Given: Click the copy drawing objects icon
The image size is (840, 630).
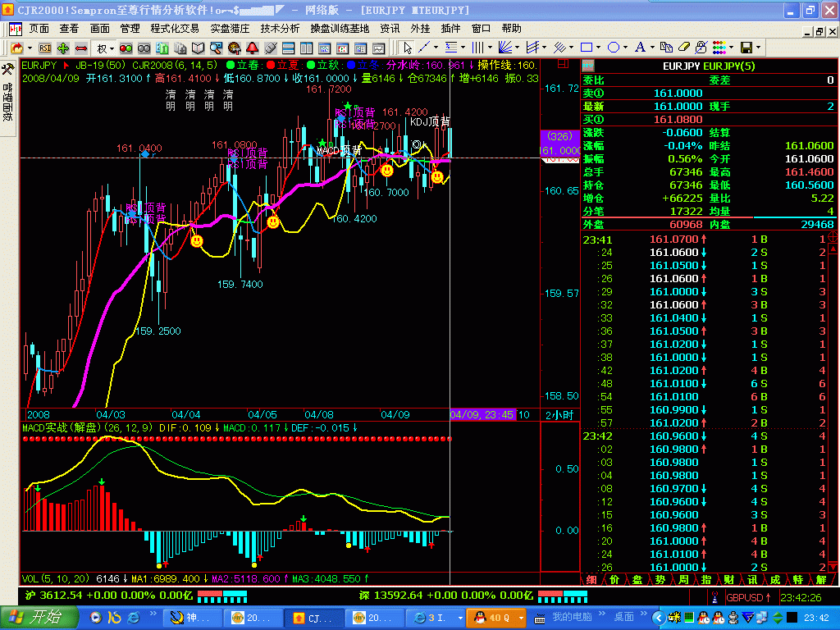Looking at the screenshot, I should click(x=666, y=48).
